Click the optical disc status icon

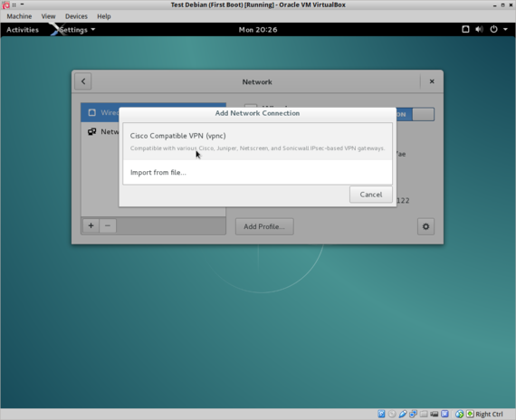point(392,414)
